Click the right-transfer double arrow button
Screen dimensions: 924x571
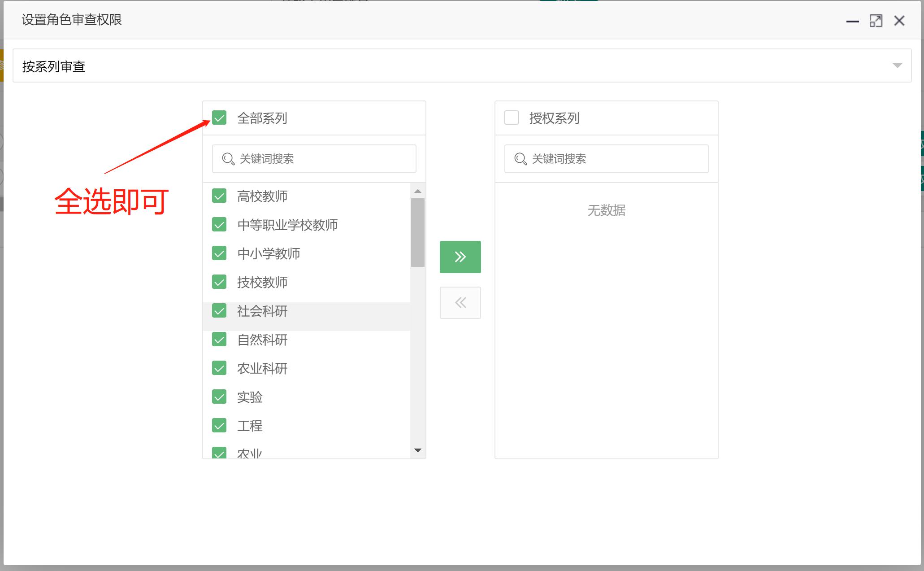click(460, 257)
